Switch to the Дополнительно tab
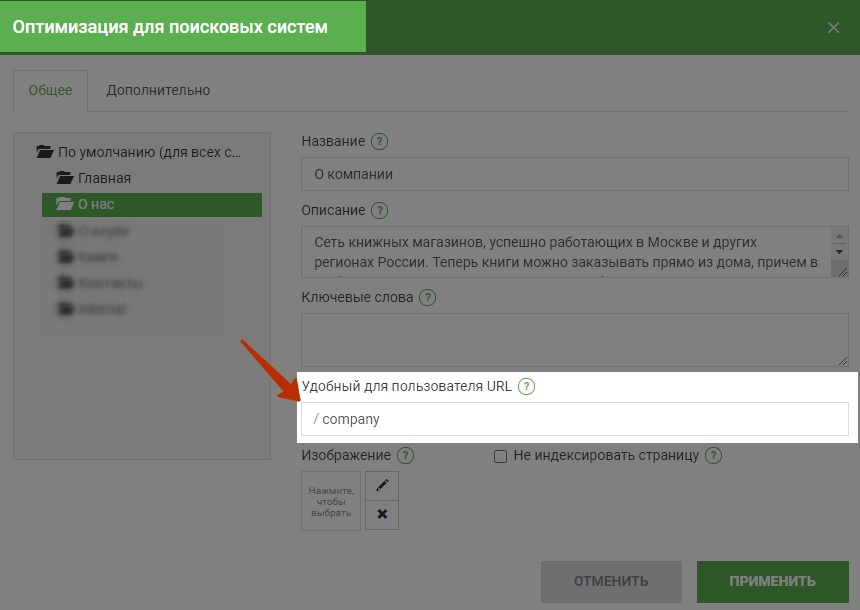Viewport: 860px width, 610px height. point(158,90)
